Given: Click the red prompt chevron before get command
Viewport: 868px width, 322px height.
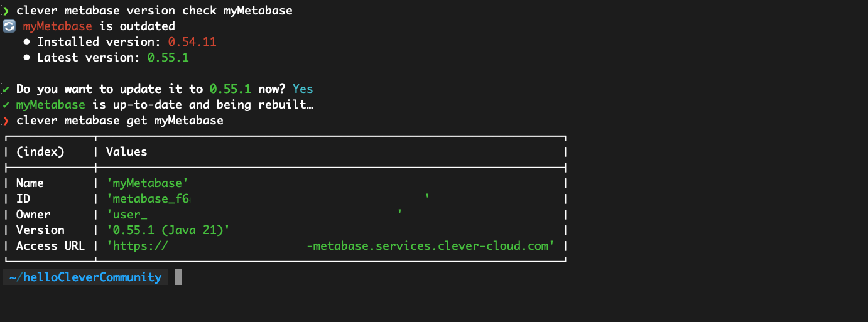Looking at the screenshot, I should pyautogui.click(x=6, y=120).
